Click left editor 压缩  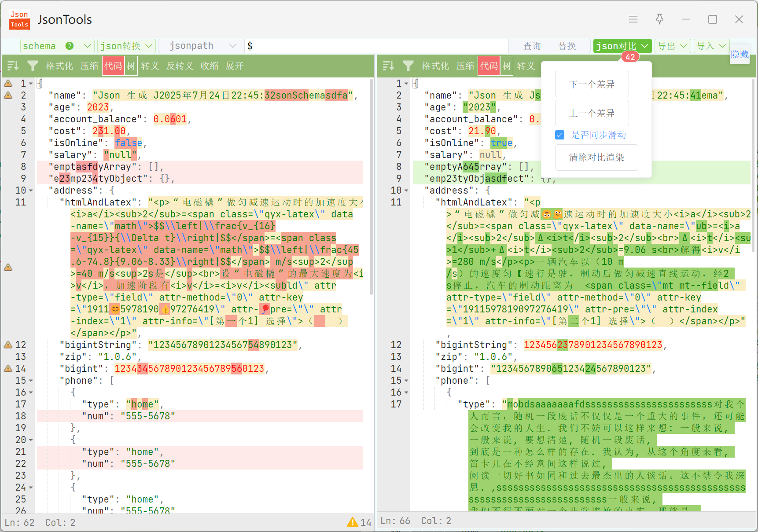coord(89,66)
